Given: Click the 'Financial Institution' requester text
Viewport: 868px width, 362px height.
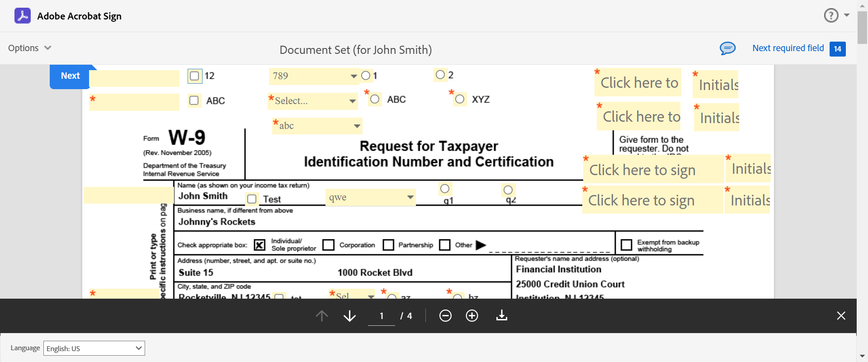Looking at the screenshot, I should click(559, 269).
